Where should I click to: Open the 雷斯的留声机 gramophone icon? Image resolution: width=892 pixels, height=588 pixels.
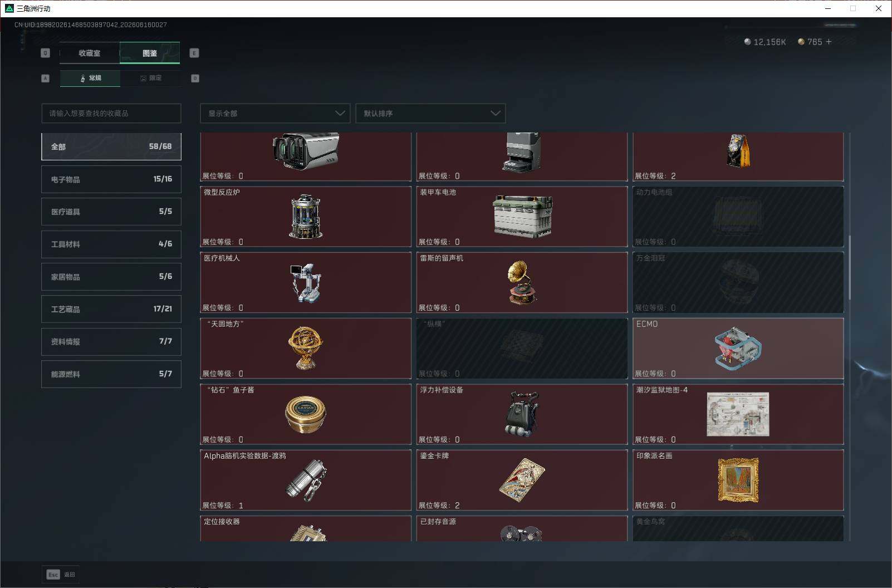pyautogui.click(x=522, y=282)
